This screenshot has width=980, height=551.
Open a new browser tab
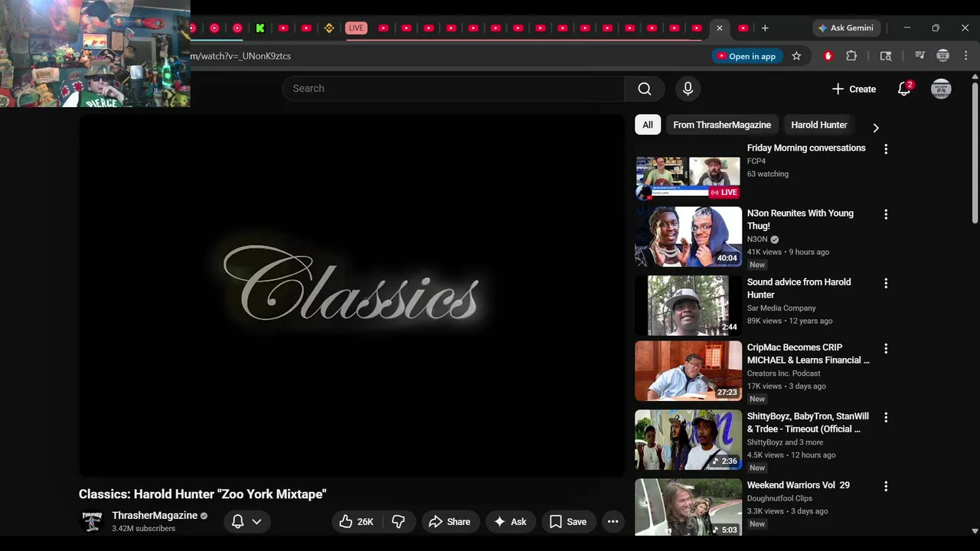pyautogui.click(x=765, y=28)
